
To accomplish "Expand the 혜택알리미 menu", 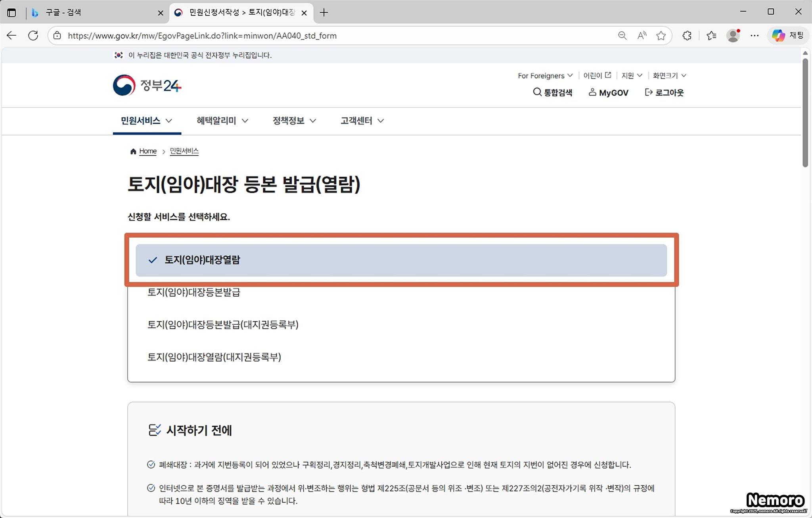I will pos(222,121).
